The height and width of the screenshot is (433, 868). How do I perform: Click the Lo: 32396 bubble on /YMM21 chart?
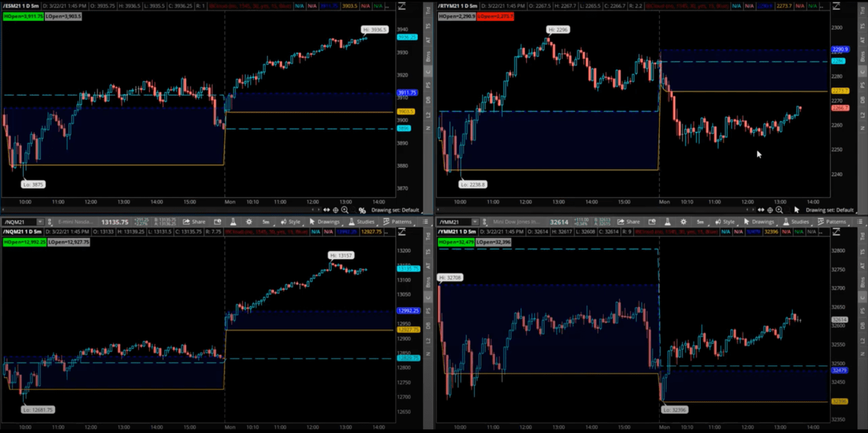pos(674,410)
